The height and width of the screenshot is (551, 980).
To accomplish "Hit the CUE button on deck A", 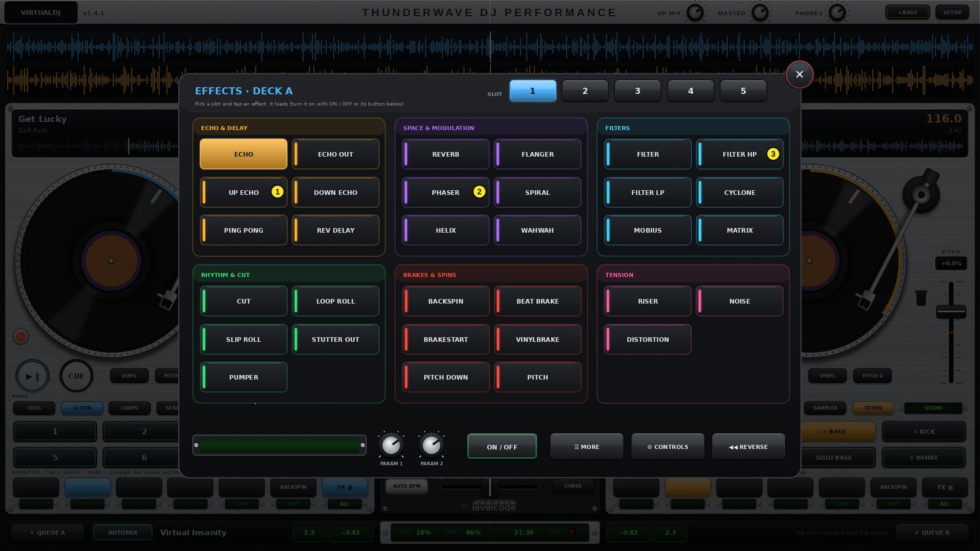I will 77,376.
